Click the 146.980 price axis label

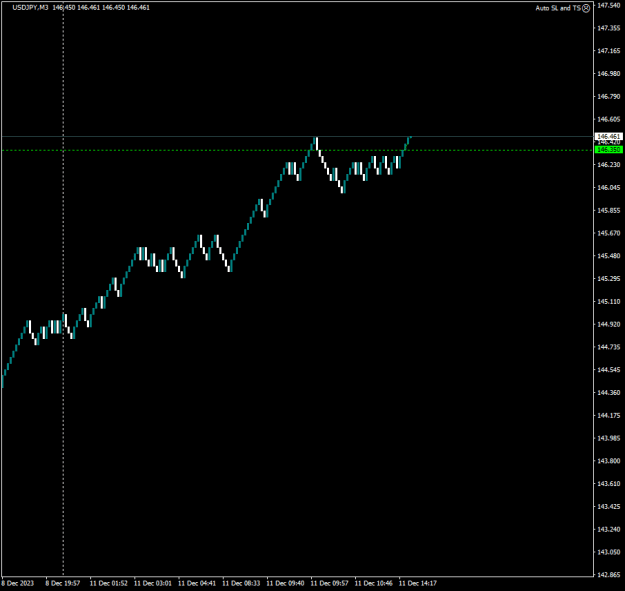click(609, 73)
